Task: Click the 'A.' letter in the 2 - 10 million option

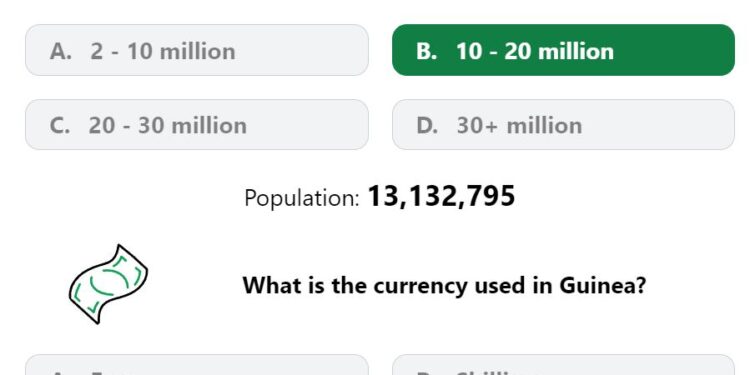Action: point(61,51)
